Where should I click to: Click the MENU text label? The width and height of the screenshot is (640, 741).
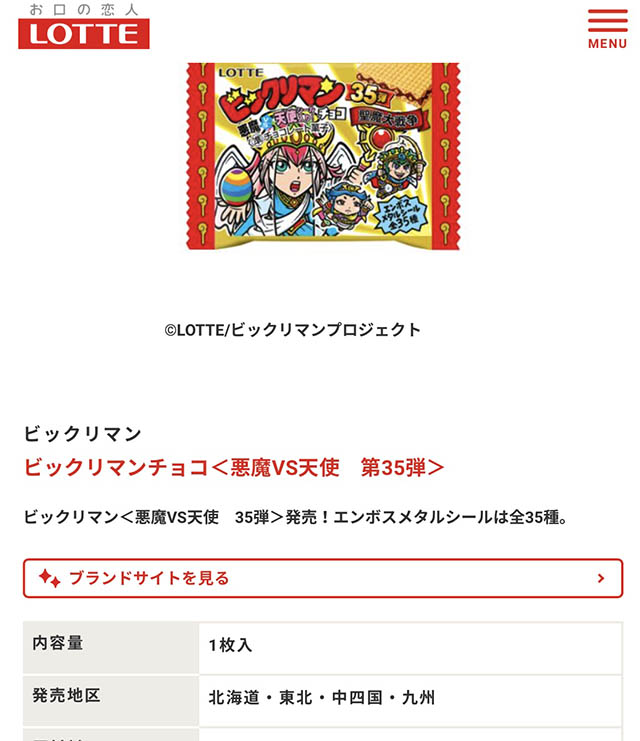point(607,43)
